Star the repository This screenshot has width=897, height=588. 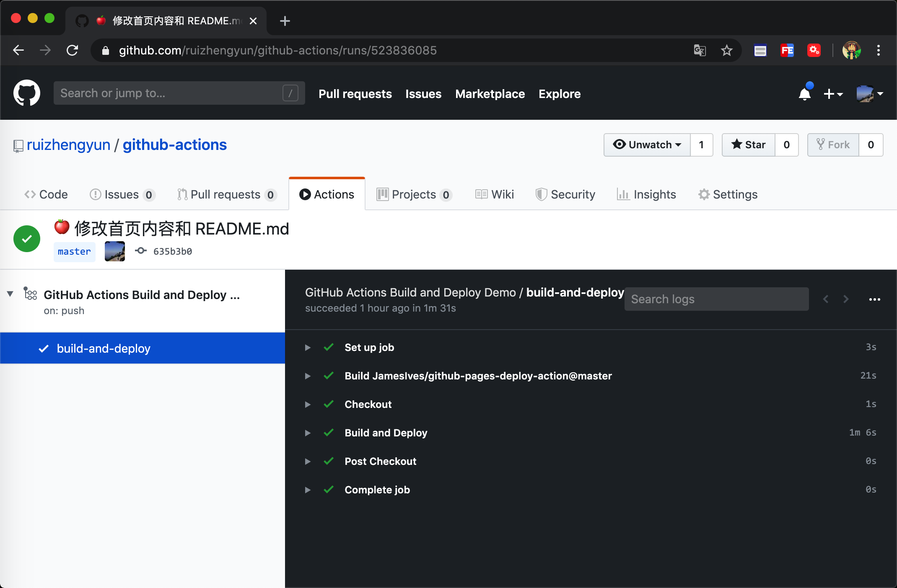(749, 145)
